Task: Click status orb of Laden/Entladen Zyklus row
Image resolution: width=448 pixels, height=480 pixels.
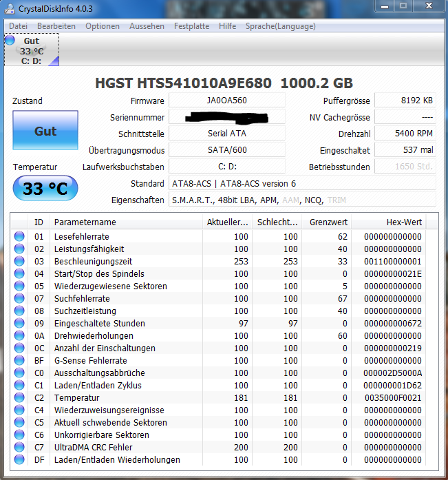Action: click(19, 385)
